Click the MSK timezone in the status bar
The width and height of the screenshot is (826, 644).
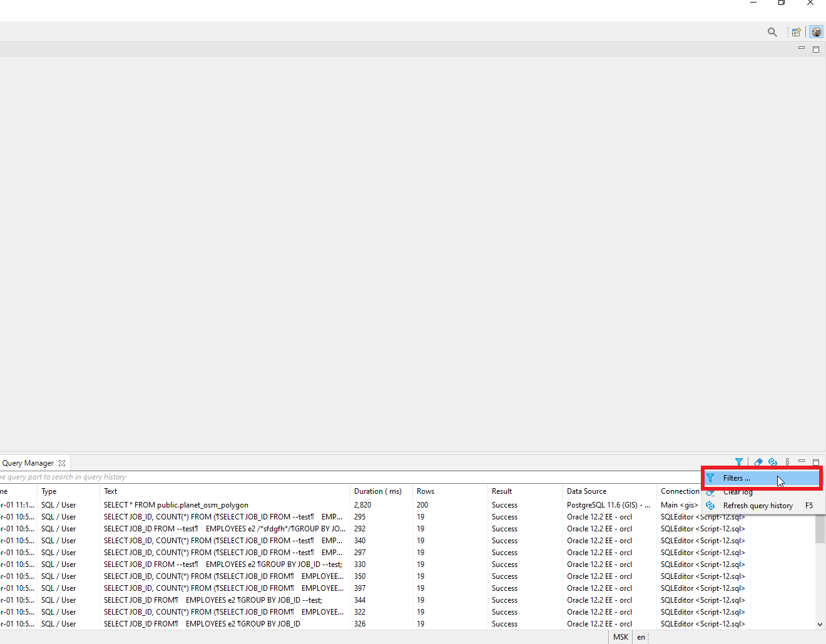[x=620, y=636]
